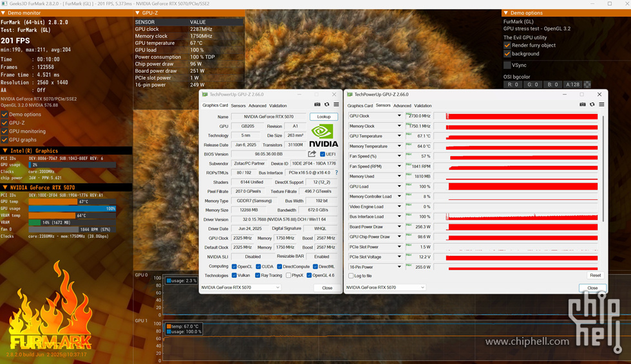Click the GPU Name field showing RTX 5070

[x=268, y=116]
